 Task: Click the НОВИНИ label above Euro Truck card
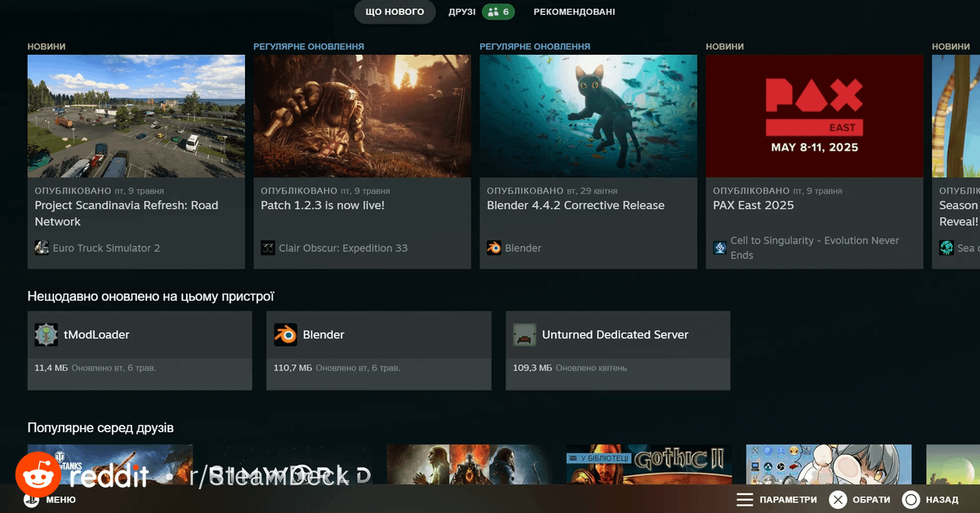pyautogui.click(x=47, y=47)
